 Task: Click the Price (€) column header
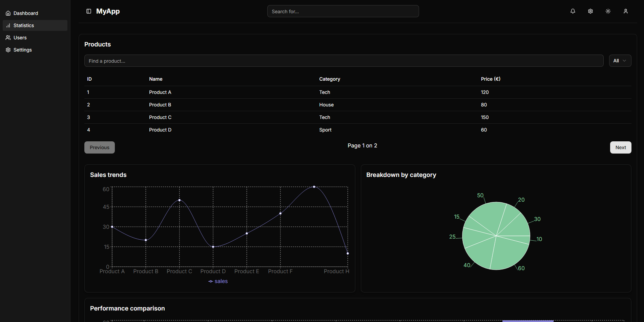[x=491, y=79]
